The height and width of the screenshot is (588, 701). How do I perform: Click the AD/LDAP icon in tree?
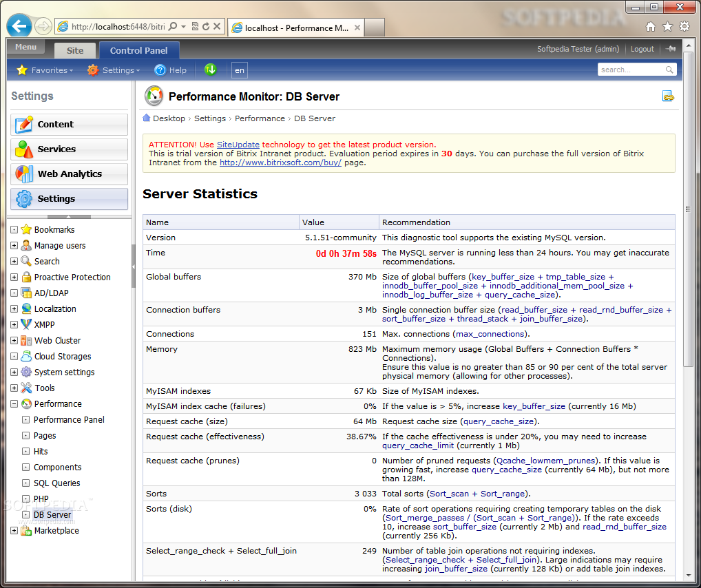click(x=26, y=293)
